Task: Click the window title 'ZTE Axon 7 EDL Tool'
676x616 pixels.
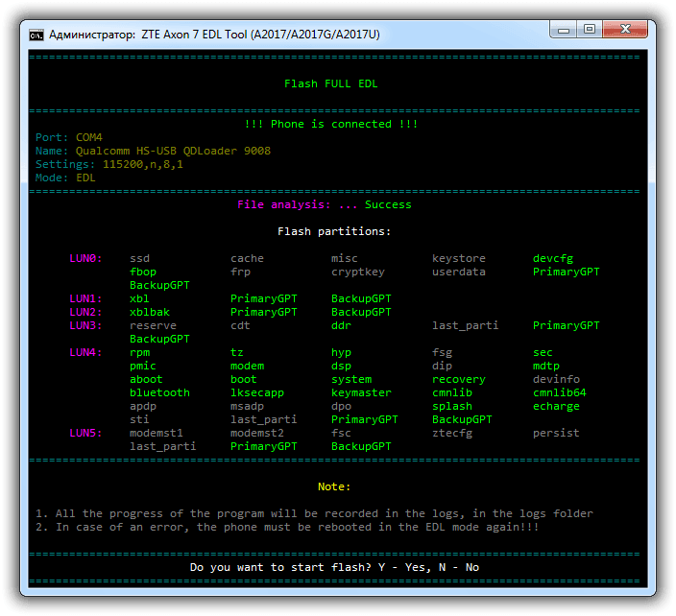Action: (x=194, y=35)
